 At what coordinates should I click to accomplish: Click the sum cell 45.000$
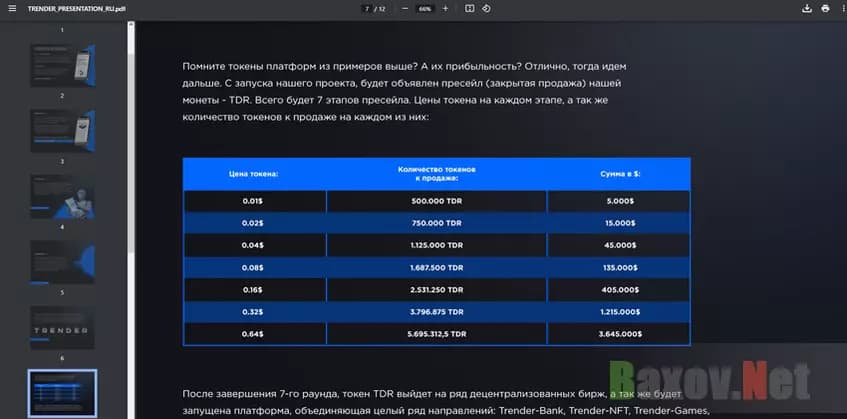(619, 245)
